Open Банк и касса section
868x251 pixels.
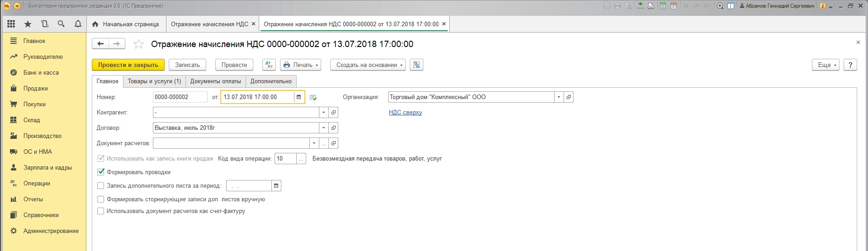coord(41,72)
